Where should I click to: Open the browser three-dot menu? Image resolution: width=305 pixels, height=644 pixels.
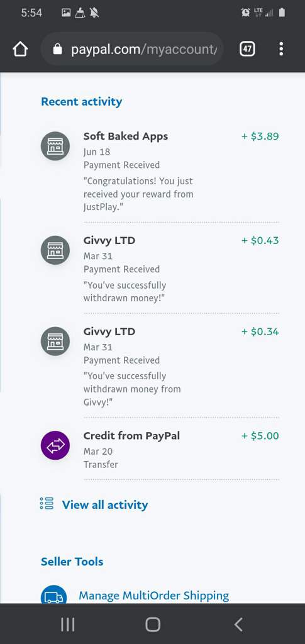pos(281,49)
